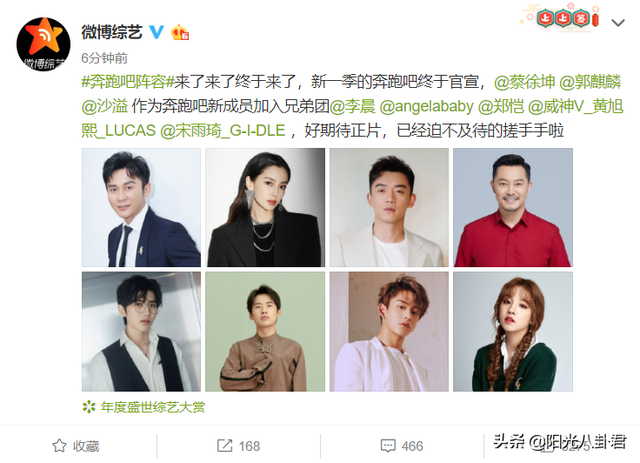Image resolution: width=640 pixels, height=463 pixels.
Task: Open the 年度盛世综艺大赏 topic link
Action: click(x=153, y=407)
